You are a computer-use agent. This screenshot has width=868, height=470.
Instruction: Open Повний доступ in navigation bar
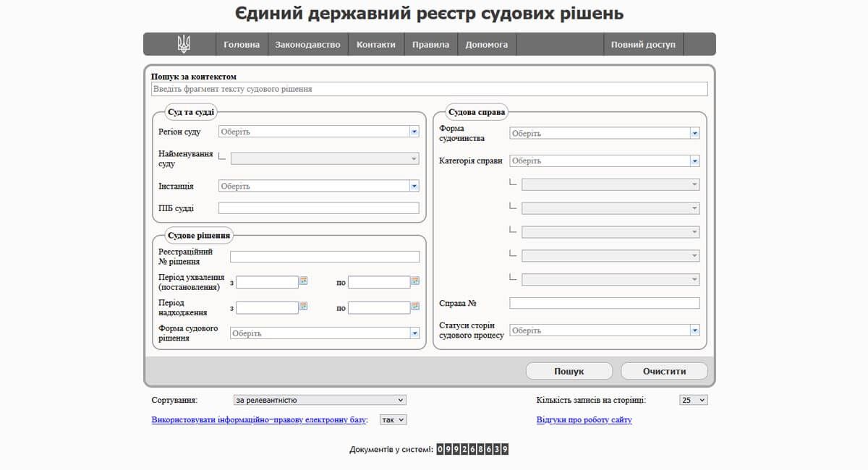click(x=643, y=44)
